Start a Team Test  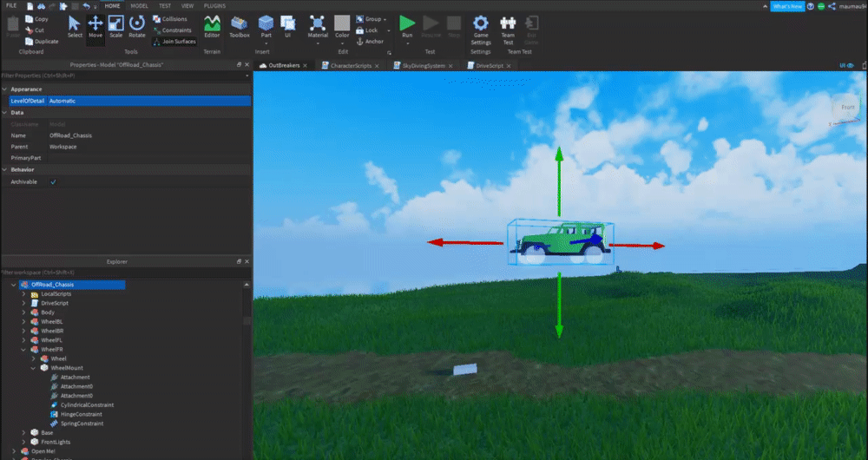pyautogui.click(x=508, y=30)
